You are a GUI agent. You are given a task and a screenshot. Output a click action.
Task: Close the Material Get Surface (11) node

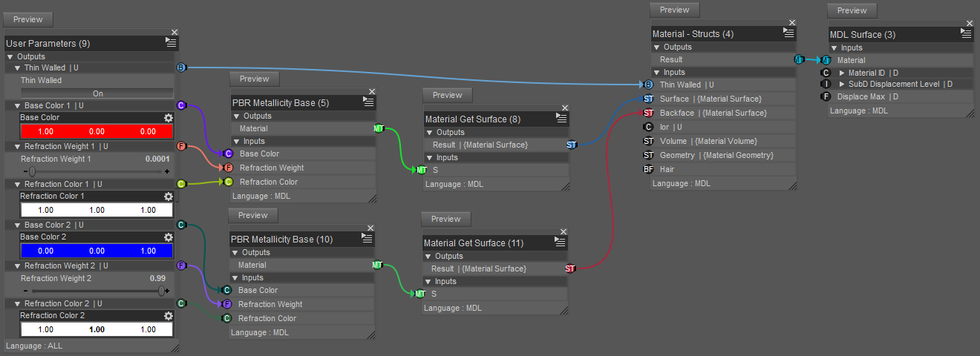[564, 232]
